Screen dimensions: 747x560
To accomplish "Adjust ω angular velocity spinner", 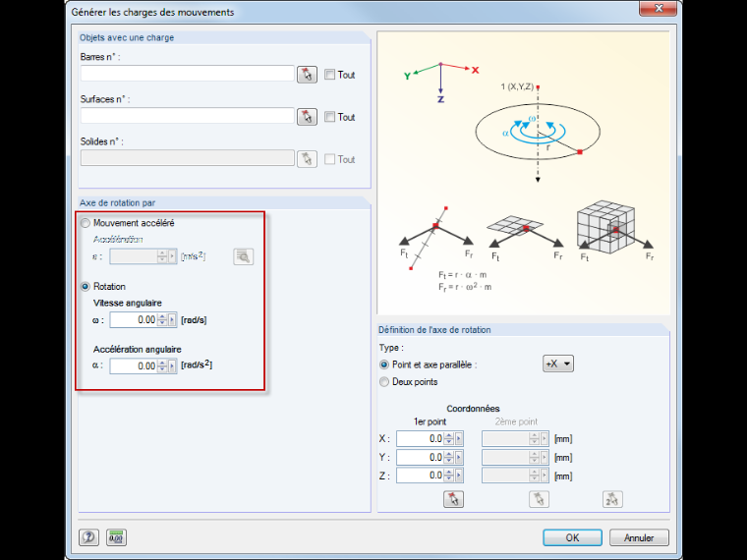I will [x=162, y=320].
